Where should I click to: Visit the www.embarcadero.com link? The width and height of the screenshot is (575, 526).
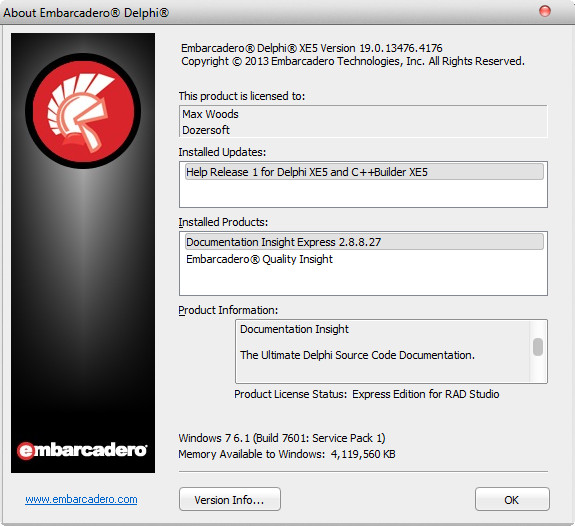click(81, 499)
